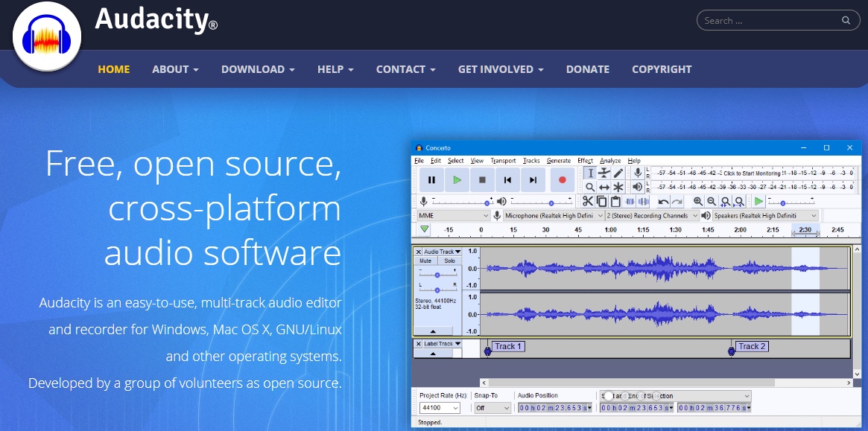Open Audacity's Effect menu
The image size is (868, 431).
(x=585, y=161)
